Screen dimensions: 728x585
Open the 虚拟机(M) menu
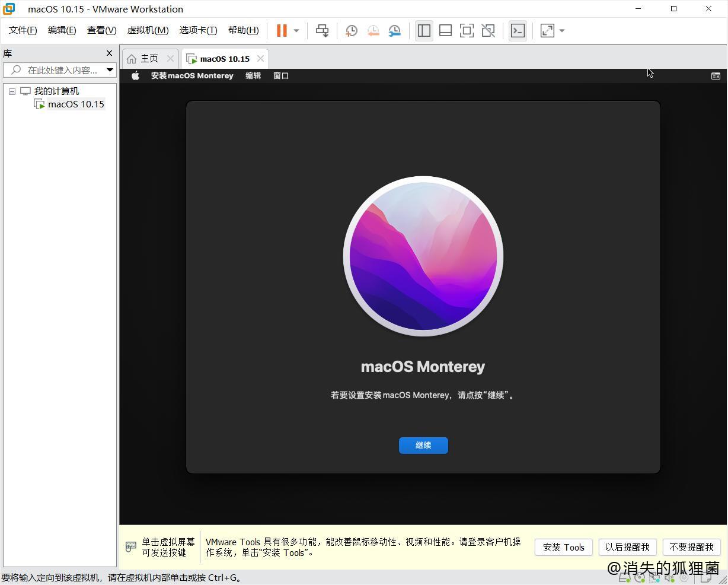tap(148, 30)
